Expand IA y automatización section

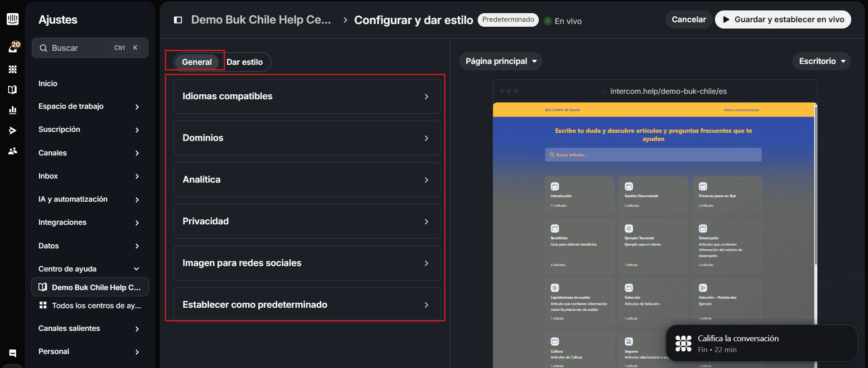click(89, 199)
